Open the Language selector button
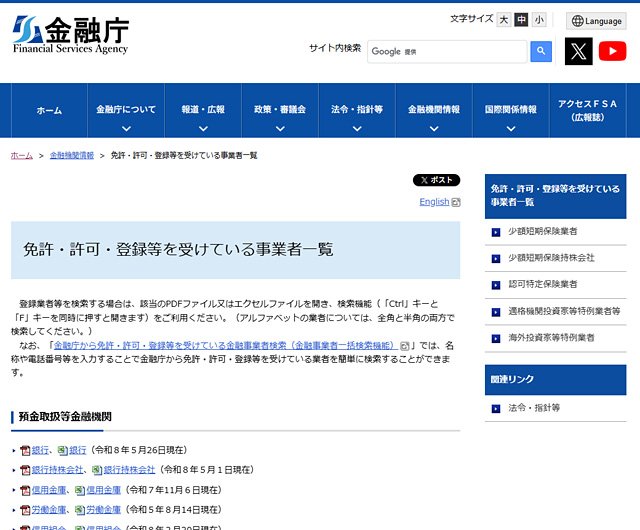The width and height of the screenshot is (640, 530). [596, 21]
